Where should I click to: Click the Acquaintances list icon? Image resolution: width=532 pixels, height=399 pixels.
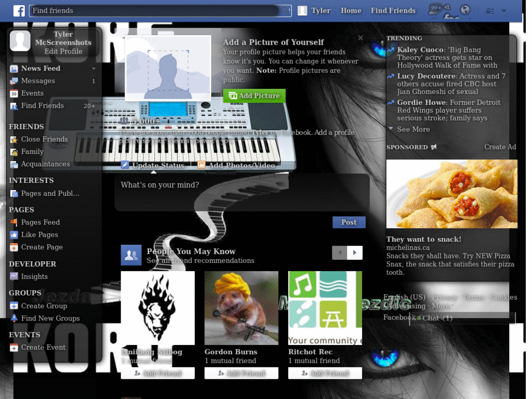coord(14,165)
